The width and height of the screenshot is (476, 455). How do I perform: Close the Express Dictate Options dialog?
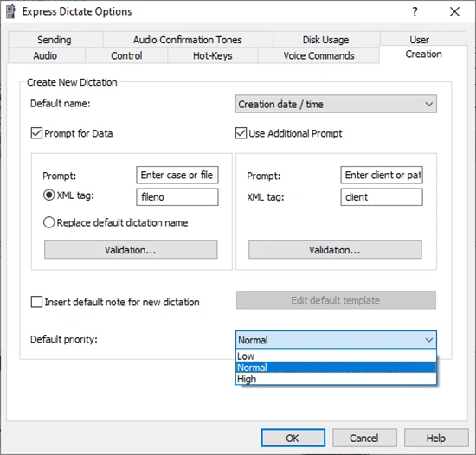coord(454,12)
